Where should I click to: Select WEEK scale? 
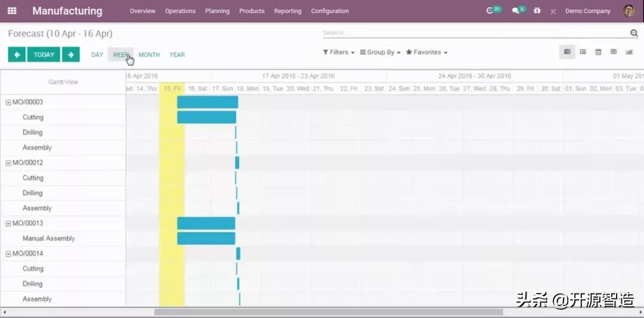(120, 55)
